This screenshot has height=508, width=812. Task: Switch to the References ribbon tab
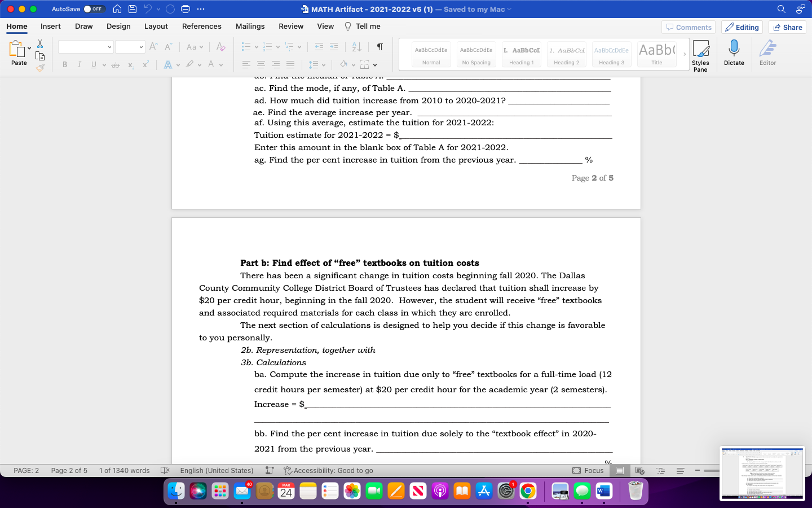[x=201, y=26]
